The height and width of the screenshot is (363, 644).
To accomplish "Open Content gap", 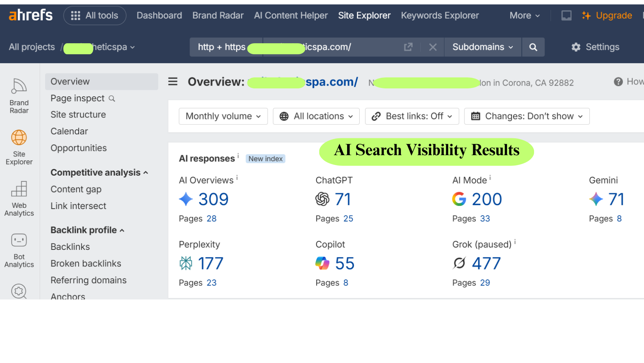I will pyautogui.click(x=76, y=189).
